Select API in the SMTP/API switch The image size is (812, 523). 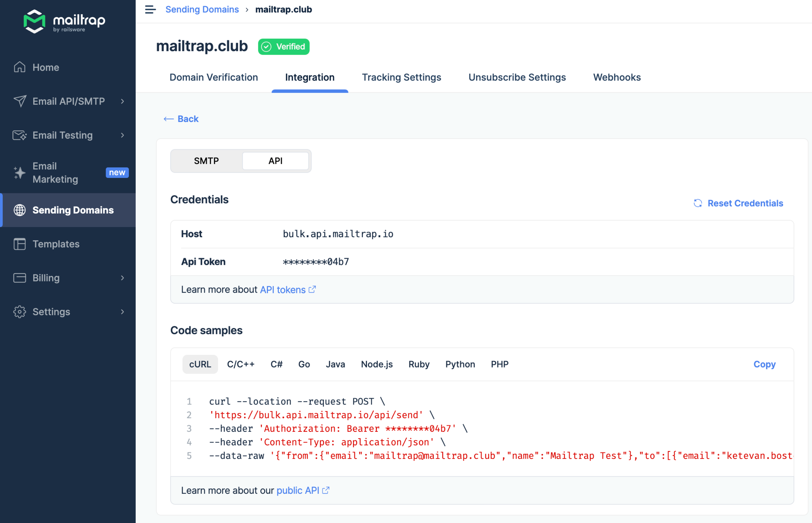coord(275,161)
